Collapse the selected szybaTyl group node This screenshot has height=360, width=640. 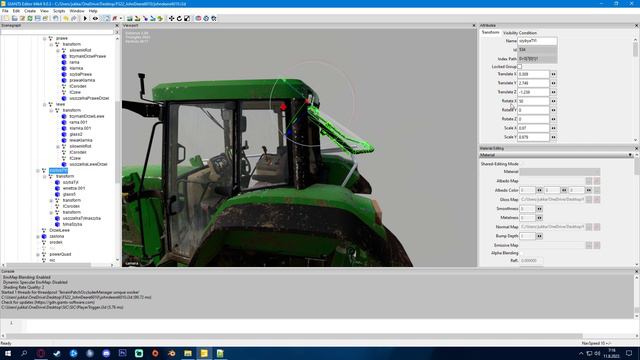[38, 171]
